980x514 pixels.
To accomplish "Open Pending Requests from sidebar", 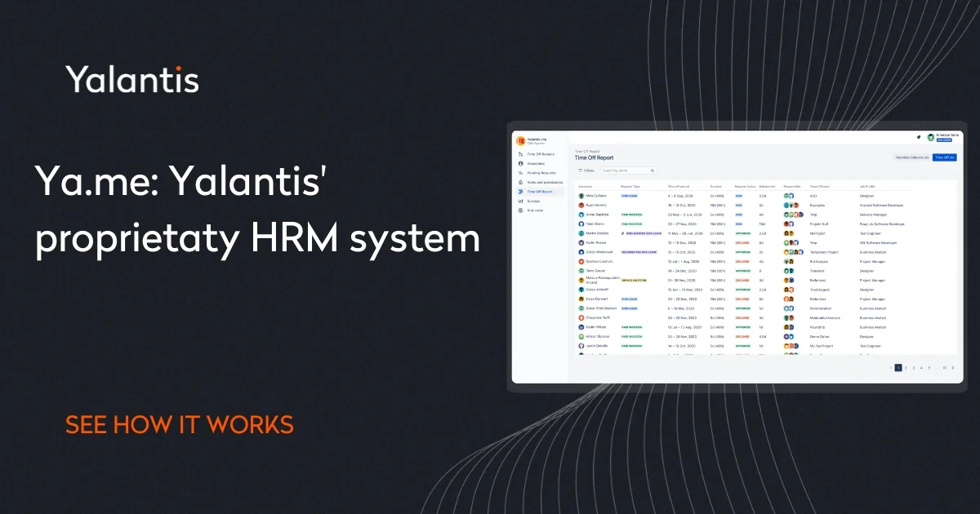I will click(541, 173).
